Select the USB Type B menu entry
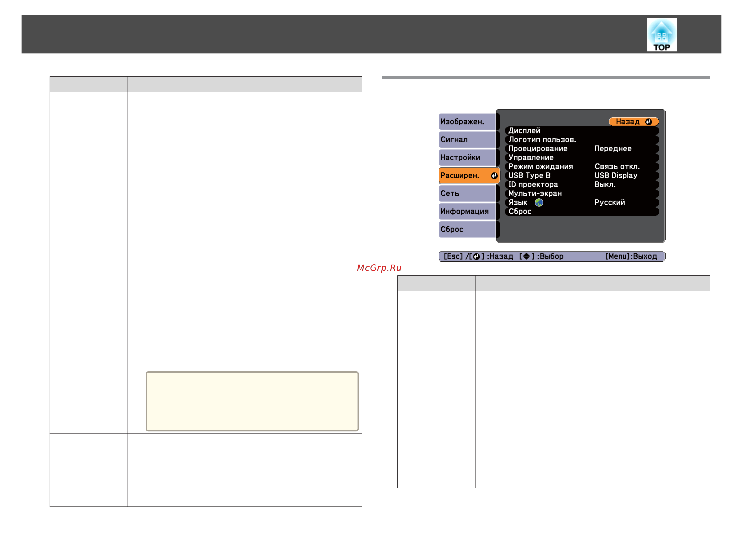The width and height of the screenshot is (756, 535). pos(582,175)
